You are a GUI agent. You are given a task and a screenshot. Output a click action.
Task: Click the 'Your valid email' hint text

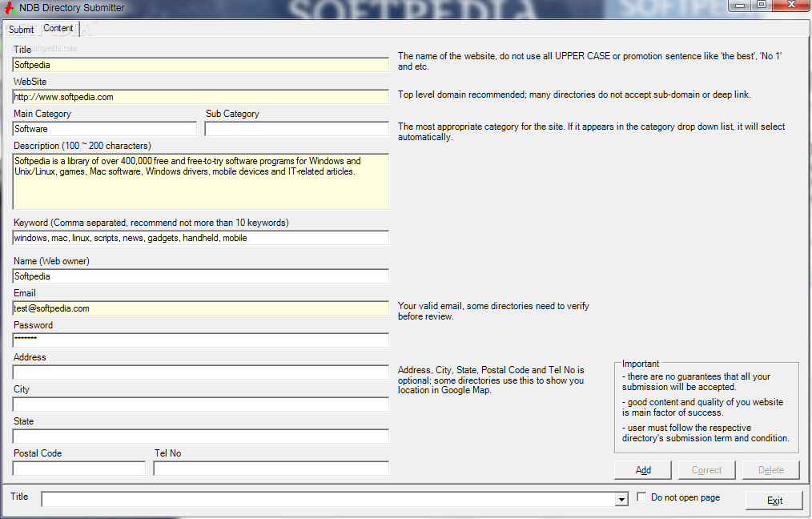point(493,312)
